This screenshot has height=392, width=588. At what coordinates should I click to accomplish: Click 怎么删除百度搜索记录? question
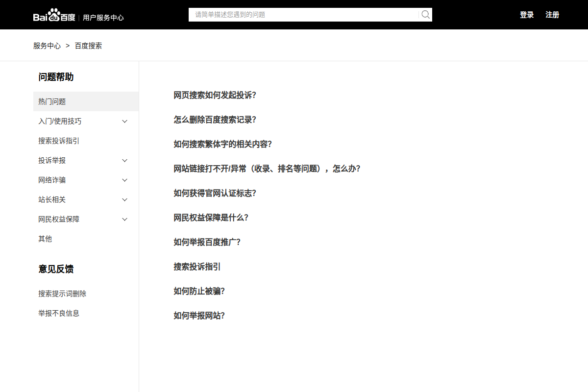pos(215,120)
